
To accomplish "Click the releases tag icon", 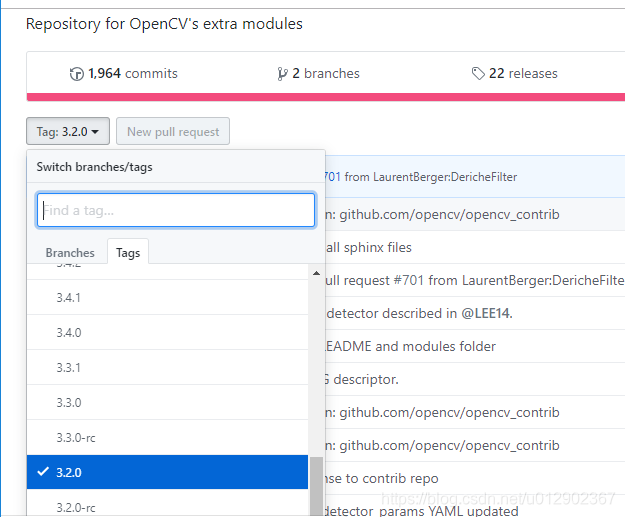I will pos(478,73).
